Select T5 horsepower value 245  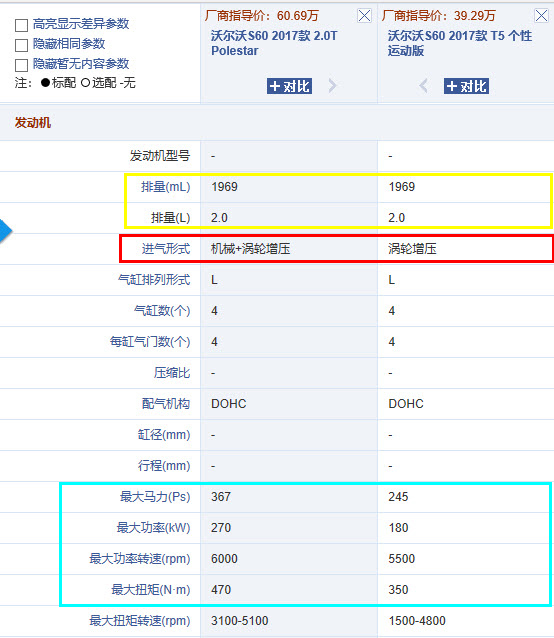tap(398, 497)
